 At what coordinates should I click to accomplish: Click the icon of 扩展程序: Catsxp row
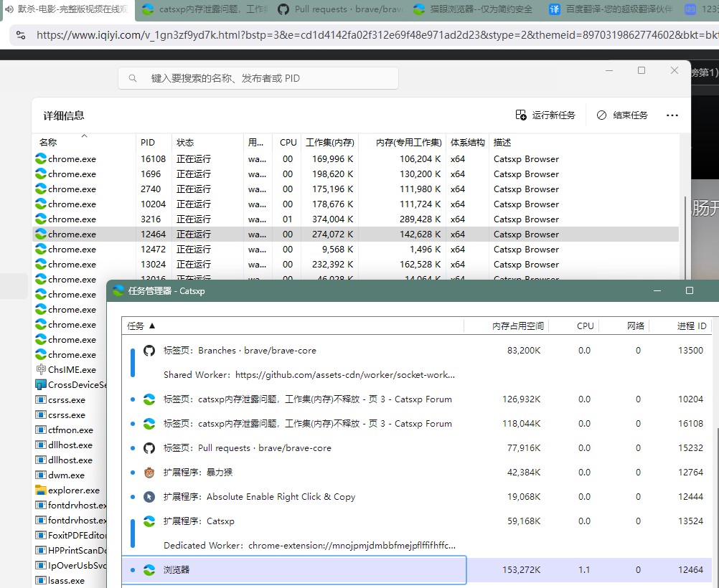tap(149, 521)
